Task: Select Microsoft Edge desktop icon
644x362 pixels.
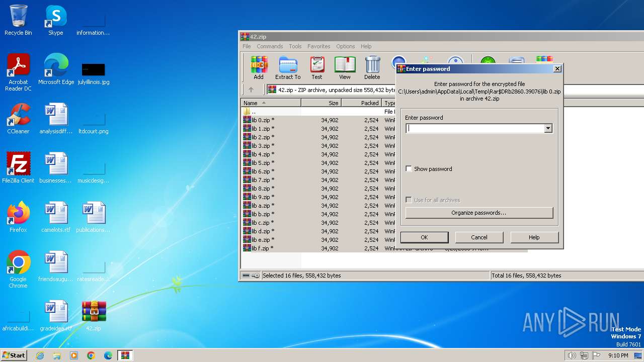Action: click(x=56, y=69)
